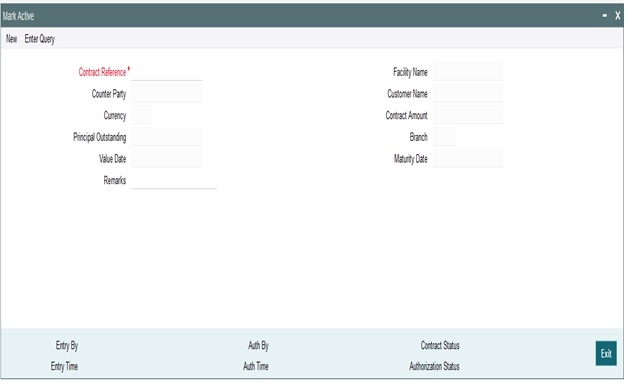
Task: Click the Entry Time label
Action: pos(64,366)
